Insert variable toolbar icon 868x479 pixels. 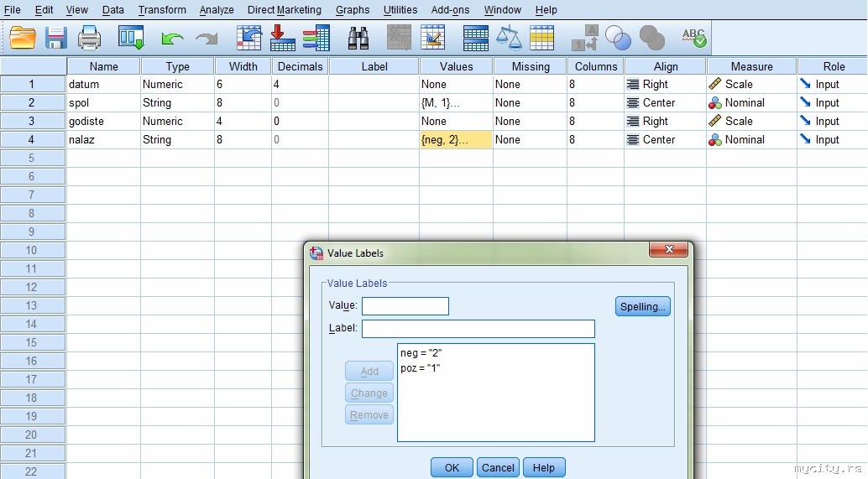pos(432,38)
